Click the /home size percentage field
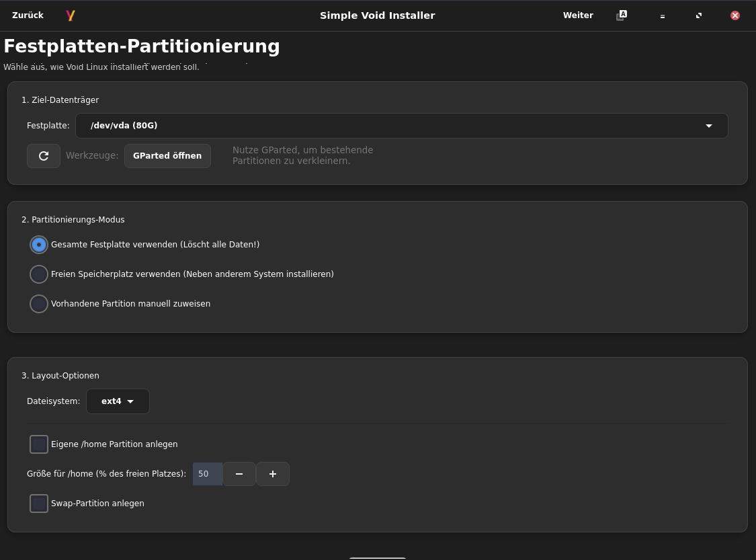Viewport: 756px width, 560px height. pyautogui.click(x=207, y=474)
